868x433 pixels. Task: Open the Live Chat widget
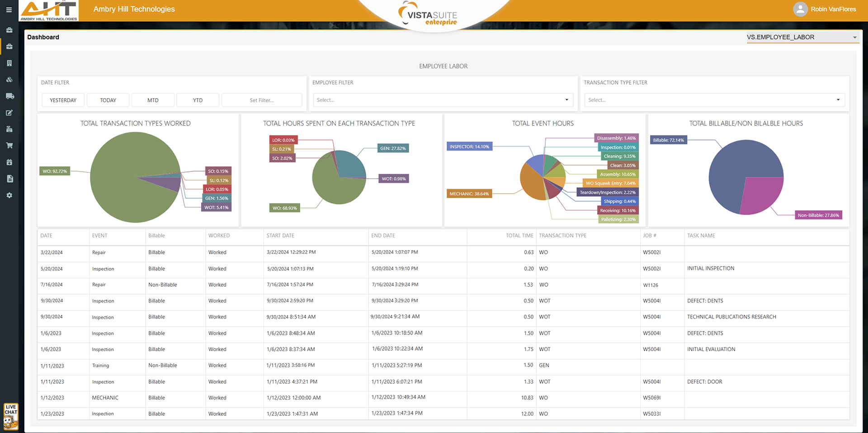tap(11, 416)
